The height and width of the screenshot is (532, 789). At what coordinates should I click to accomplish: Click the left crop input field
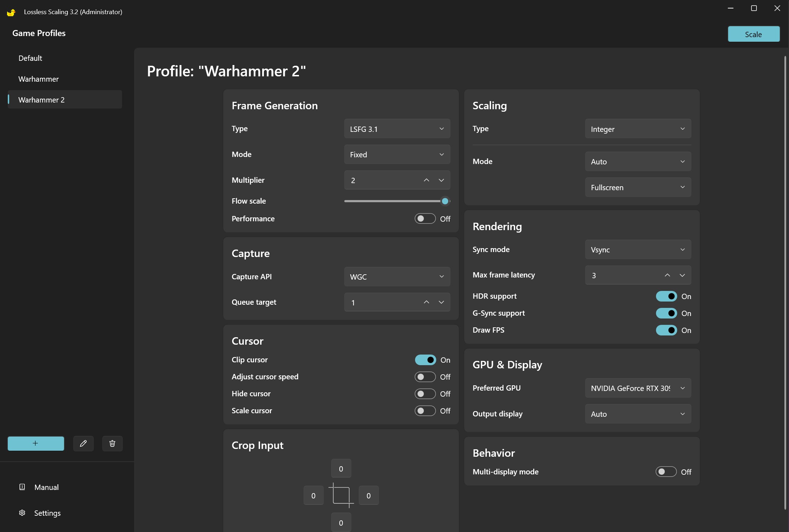click(x=313, y=496)
